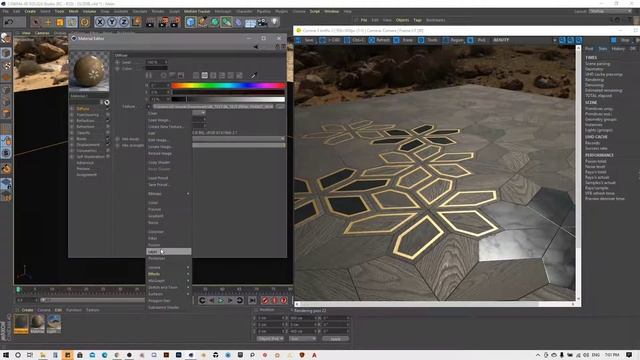
Task: Expand the Surfaces shader submenu
Action: coord(169,294)
